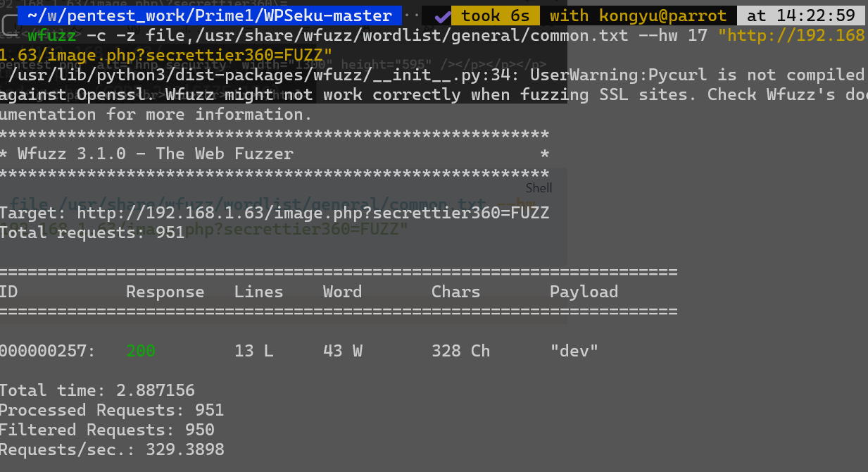
Task: Click the "Shell" label in overlay
Action: point(539,188)
